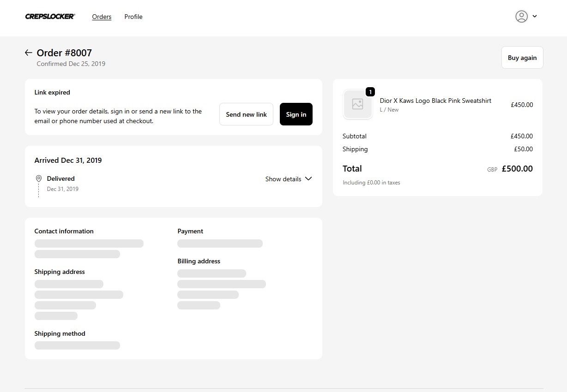Click the Contact information heading
567x392 pixels.
pyautogui.click(x=64, y=231)
